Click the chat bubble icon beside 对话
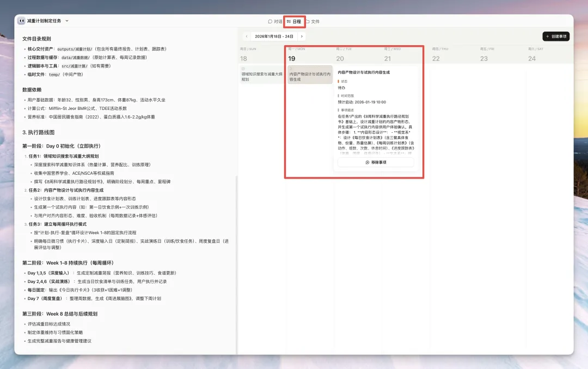The width and height of the screenshot is (588, 369). click(270, 22)
